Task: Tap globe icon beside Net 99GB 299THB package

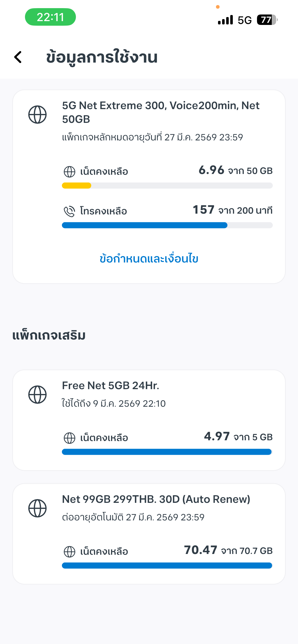Action: 37,508
